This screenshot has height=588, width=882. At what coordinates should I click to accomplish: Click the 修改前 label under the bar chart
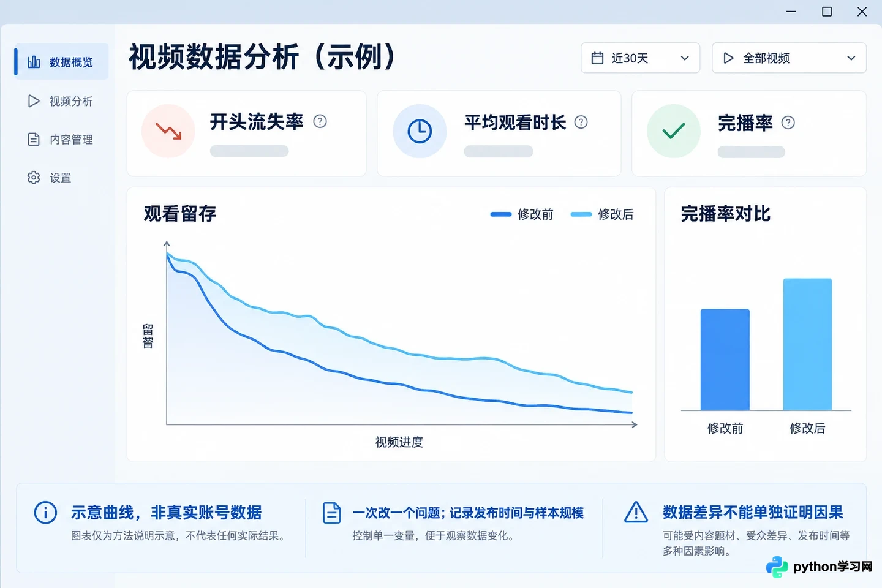(725, 428)
